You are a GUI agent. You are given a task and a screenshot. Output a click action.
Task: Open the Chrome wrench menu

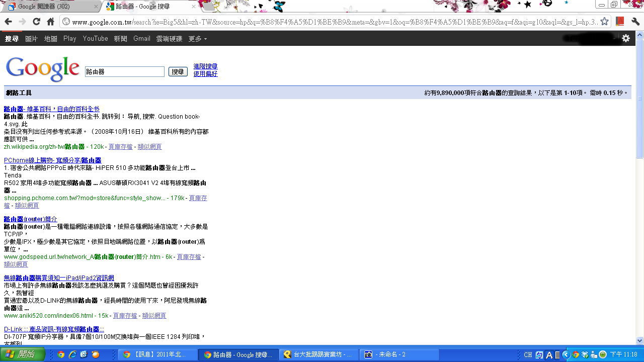pyautogui.click(x=635, y=22)
